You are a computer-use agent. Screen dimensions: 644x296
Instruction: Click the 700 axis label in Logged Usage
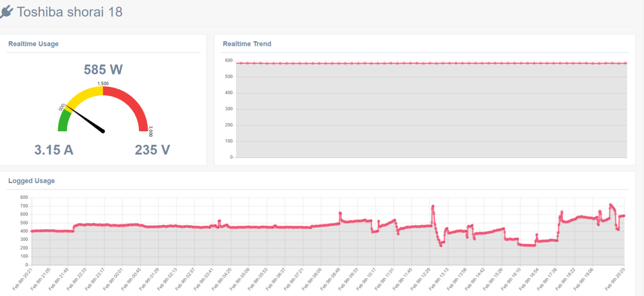pyautogui.click(x=24, y=206)
